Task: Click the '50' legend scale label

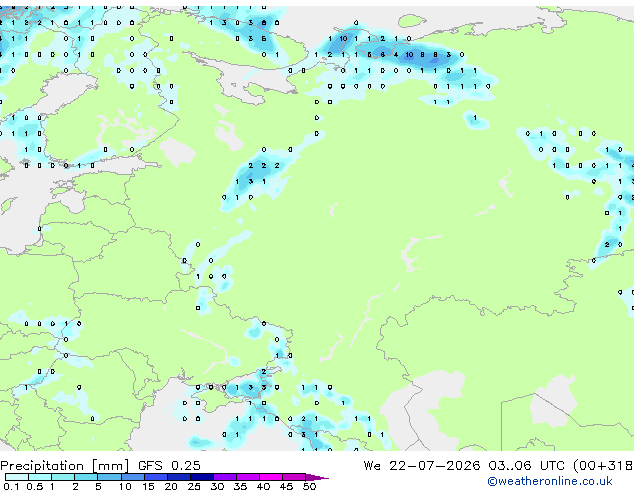Action: click(309, 486)
